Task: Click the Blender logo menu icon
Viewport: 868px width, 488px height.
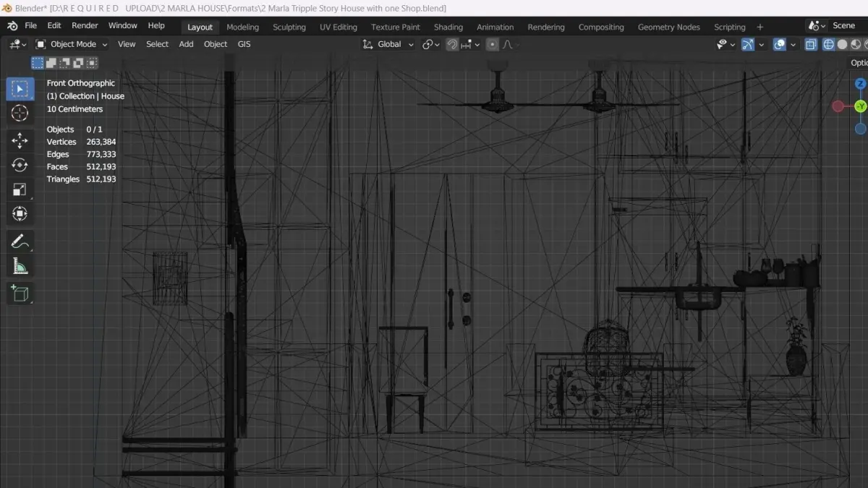Action: 12,25
